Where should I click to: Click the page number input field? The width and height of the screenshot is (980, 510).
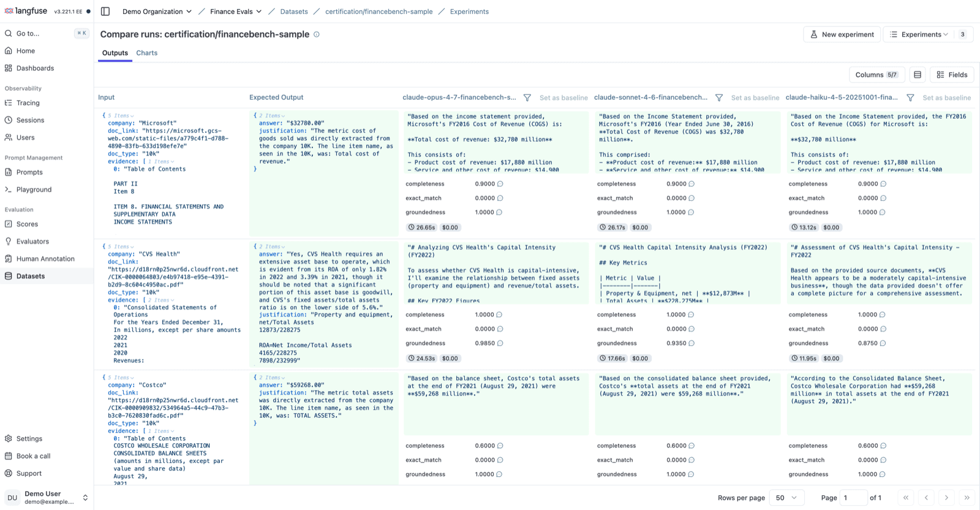point(853,498)
